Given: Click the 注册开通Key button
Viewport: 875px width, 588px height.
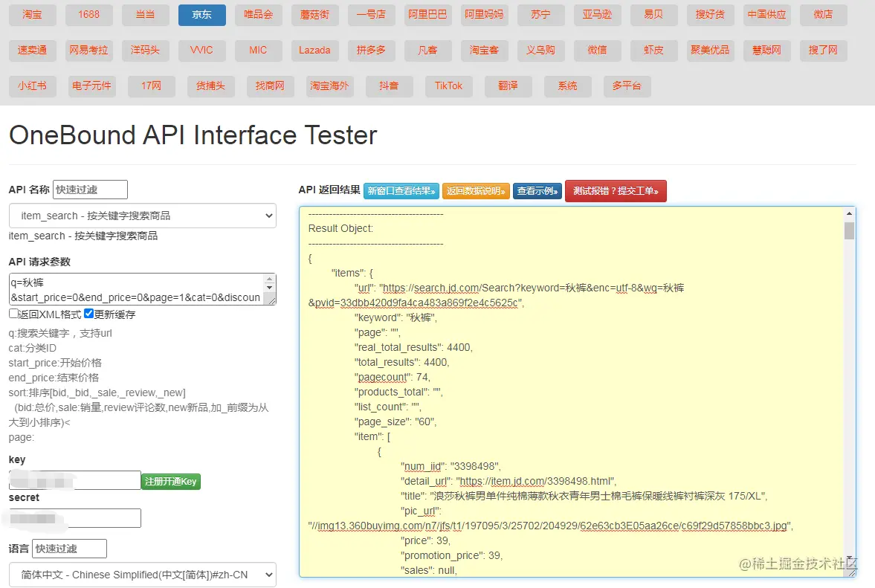Looking at the screenshot, I should tap(171, 482).
